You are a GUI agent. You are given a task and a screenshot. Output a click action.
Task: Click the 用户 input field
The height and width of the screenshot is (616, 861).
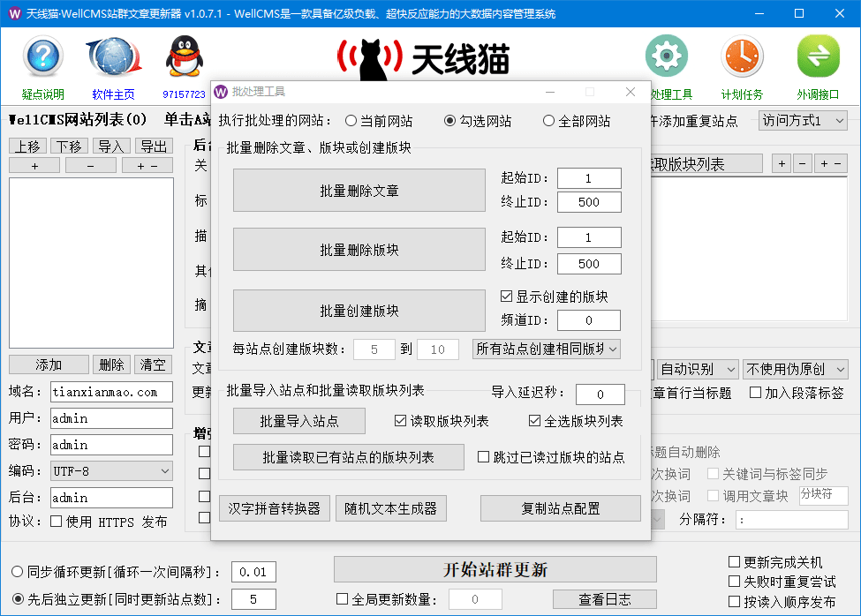tap(111, 418)
